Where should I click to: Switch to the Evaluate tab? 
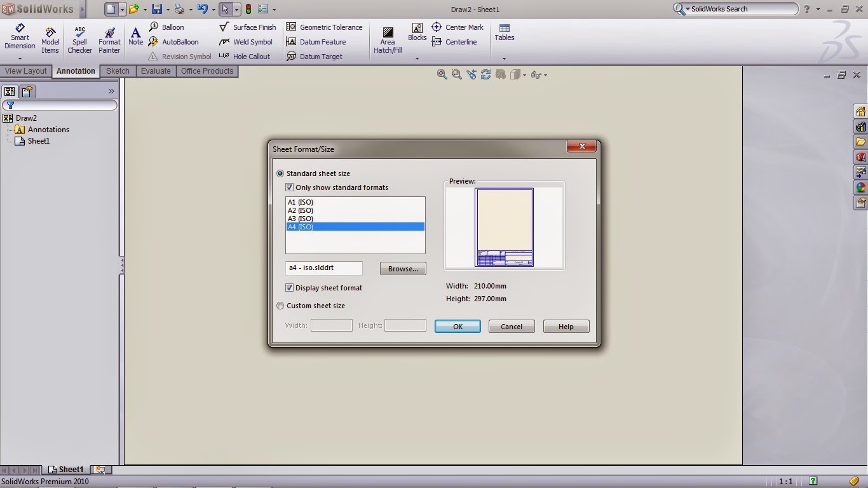pos(156,71)
